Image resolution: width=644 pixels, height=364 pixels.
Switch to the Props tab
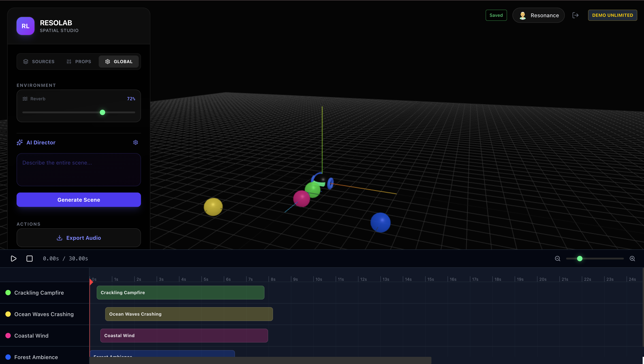tap(79, 62)
